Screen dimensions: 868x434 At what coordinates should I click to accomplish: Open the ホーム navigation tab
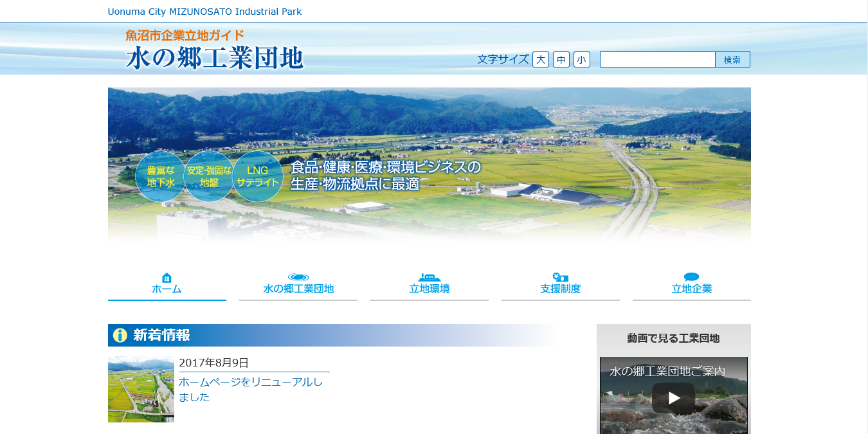pyautogui.click(x=167, y=284)
